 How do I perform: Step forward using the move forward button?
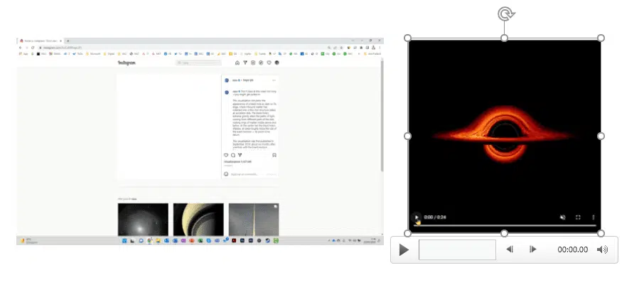pyautogui.click(x=533, y=249)
